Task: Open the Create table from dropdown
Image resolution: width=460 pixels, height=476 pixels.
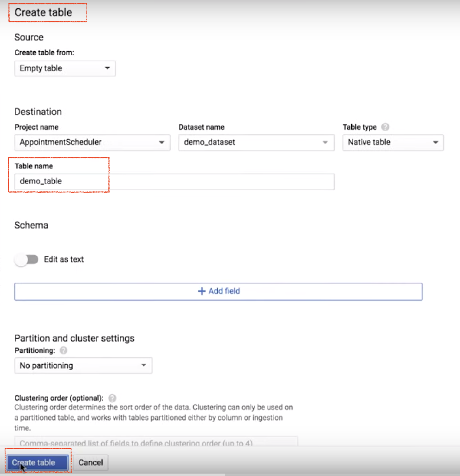Action: tap(65, 68)
